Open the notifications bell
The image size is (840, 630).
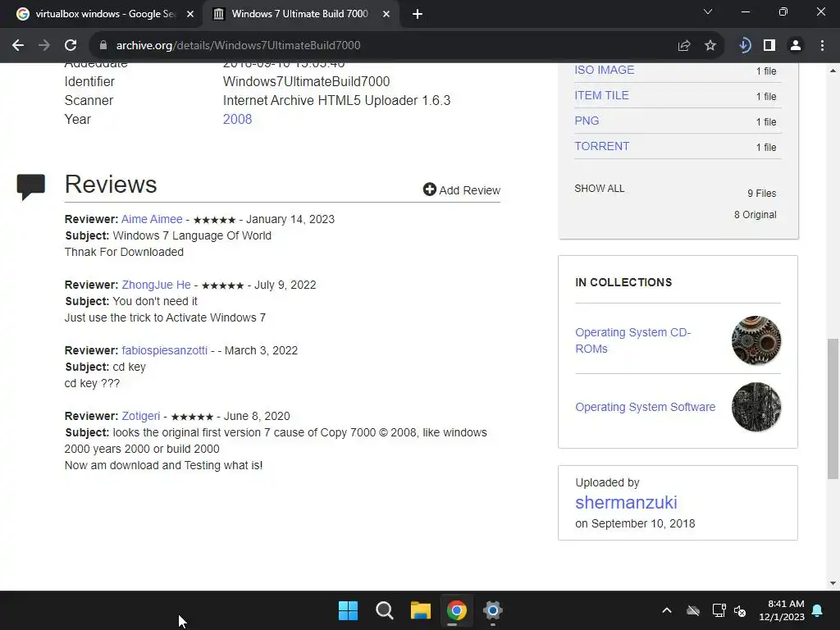coord(818,610)
